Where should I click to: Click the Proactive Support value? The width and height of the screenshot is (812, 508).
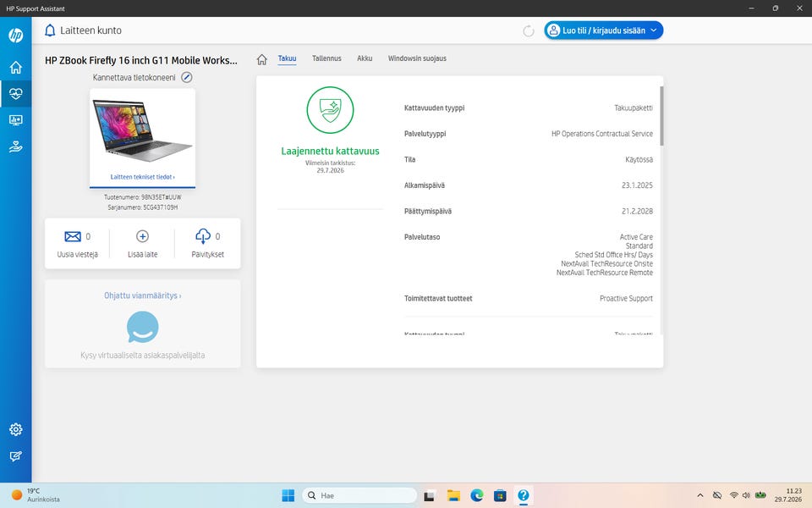[626, 299]
